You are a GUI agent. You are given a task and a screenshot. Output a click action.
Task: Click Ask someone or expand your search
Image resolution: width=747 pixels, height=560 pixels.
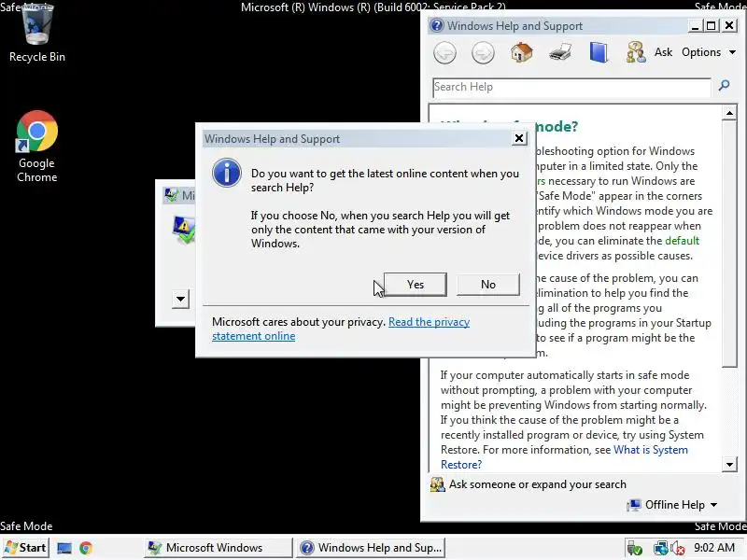(538, 484)
